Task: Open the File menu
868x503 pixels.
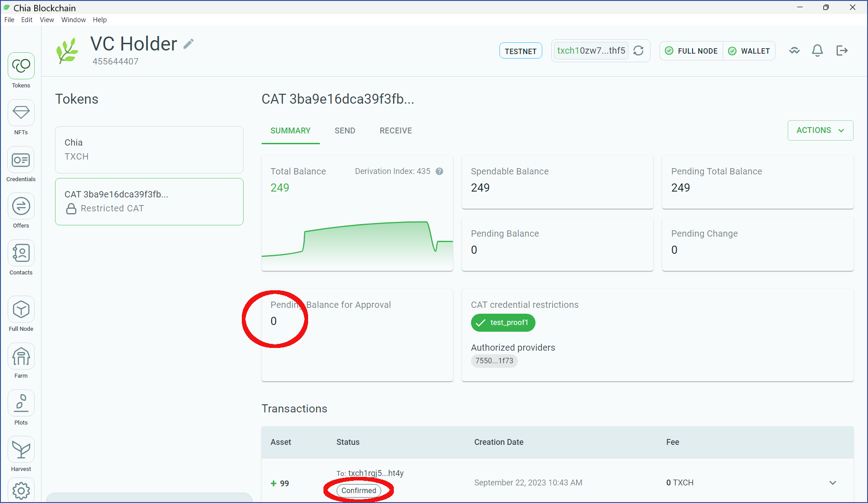Action: click(9, 20)
